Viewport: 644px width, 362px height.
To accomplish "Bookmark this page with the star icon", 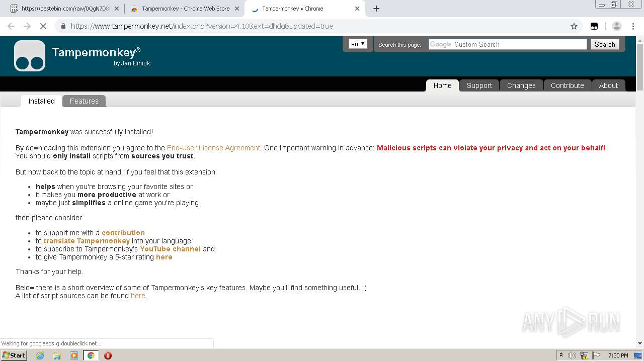I will click(574, 26).
